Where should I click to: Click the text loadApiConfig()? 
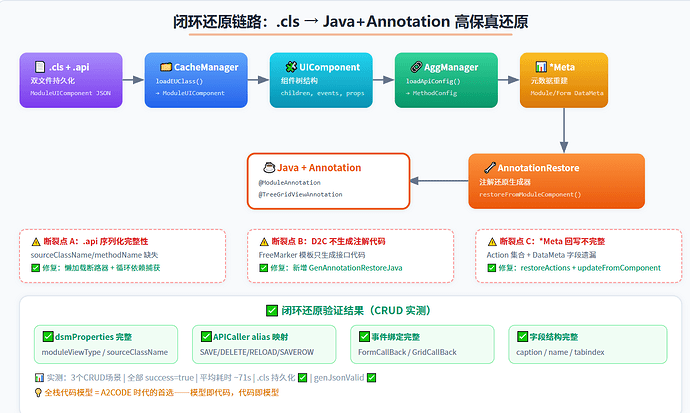433,81
